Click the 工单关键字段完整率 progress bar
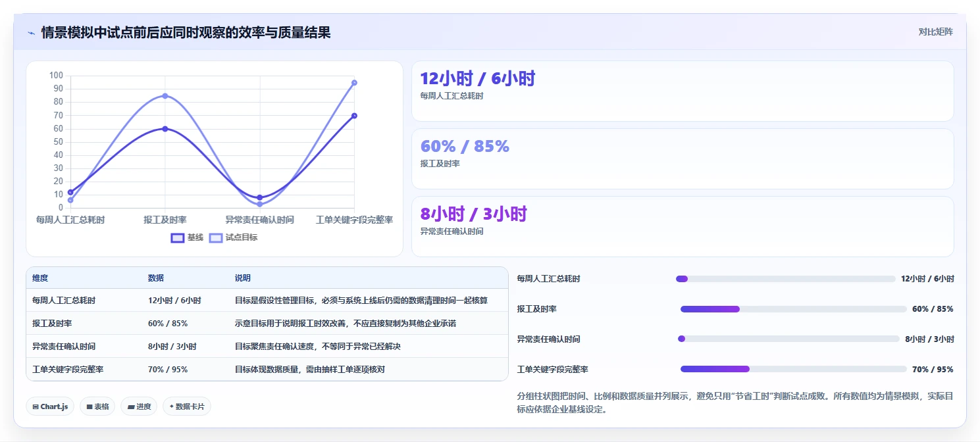The height and width of the screenshot is (442, 980). 793,370
